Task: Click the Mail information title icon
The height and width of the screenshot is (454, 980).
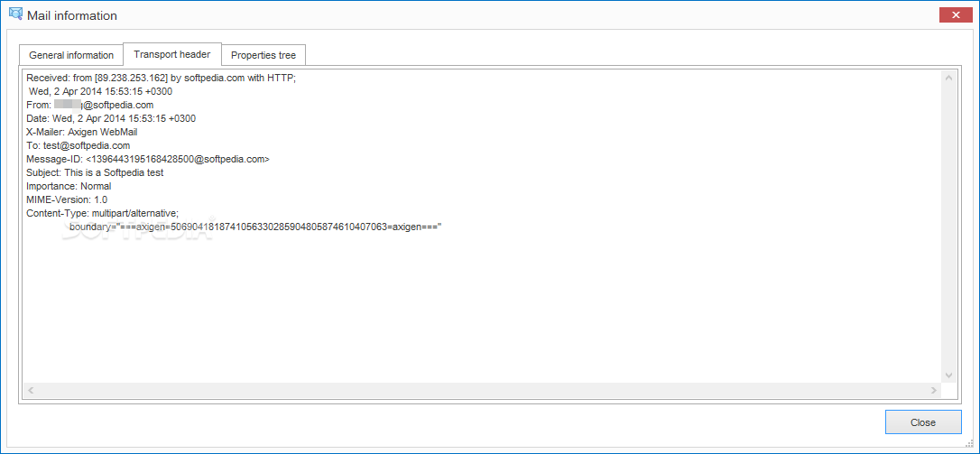Action: tap(15, 14)
